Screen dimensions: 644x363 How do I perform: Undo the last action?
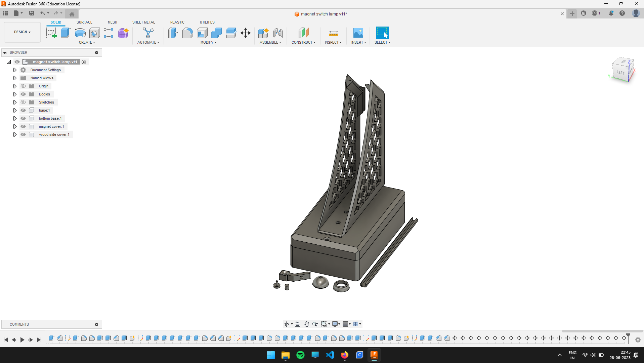(x=43, y=13)
